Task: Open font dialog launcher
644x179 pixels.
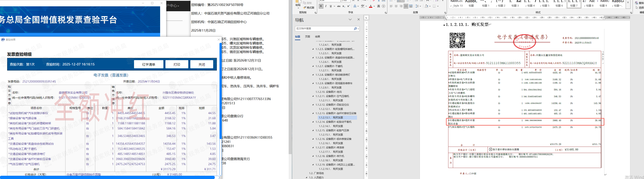Action: (386, 13)
